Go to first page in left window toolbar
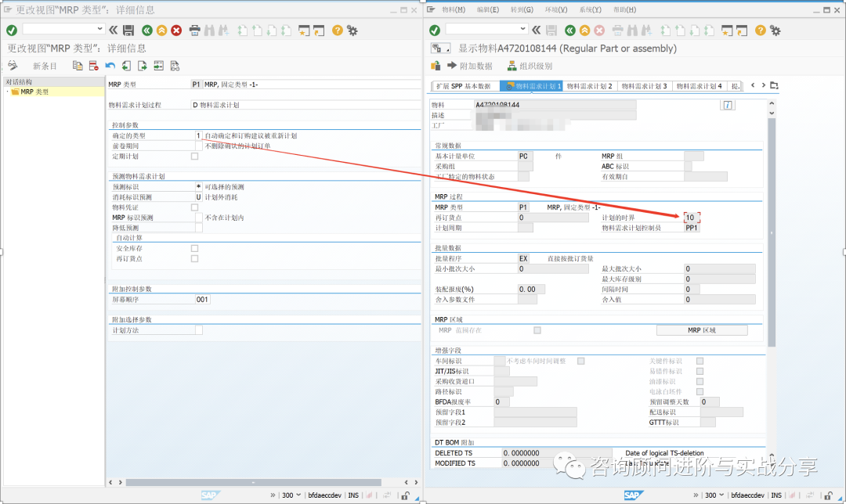This screenshot has width=846, height=504. point(243,31)
